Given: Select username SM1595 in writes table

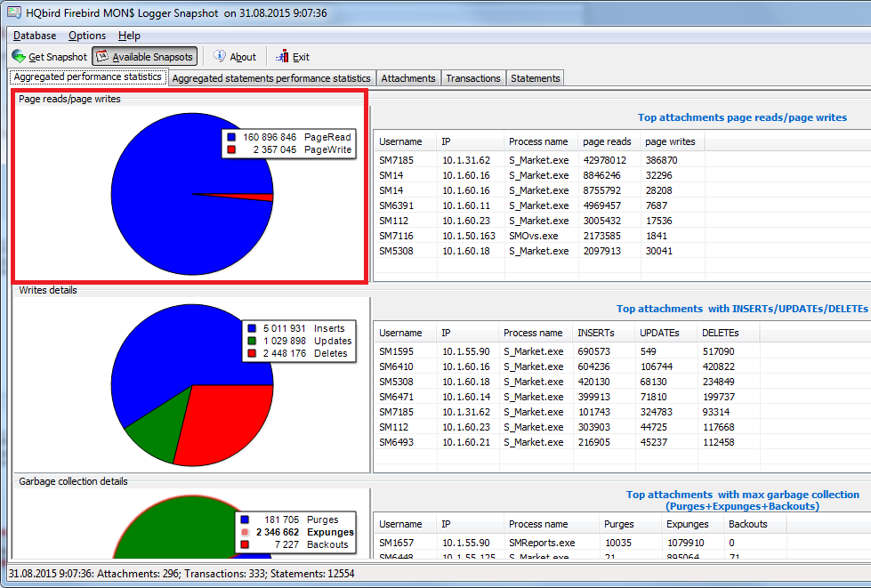Looking at the screenshot, I should coord(396,351).
